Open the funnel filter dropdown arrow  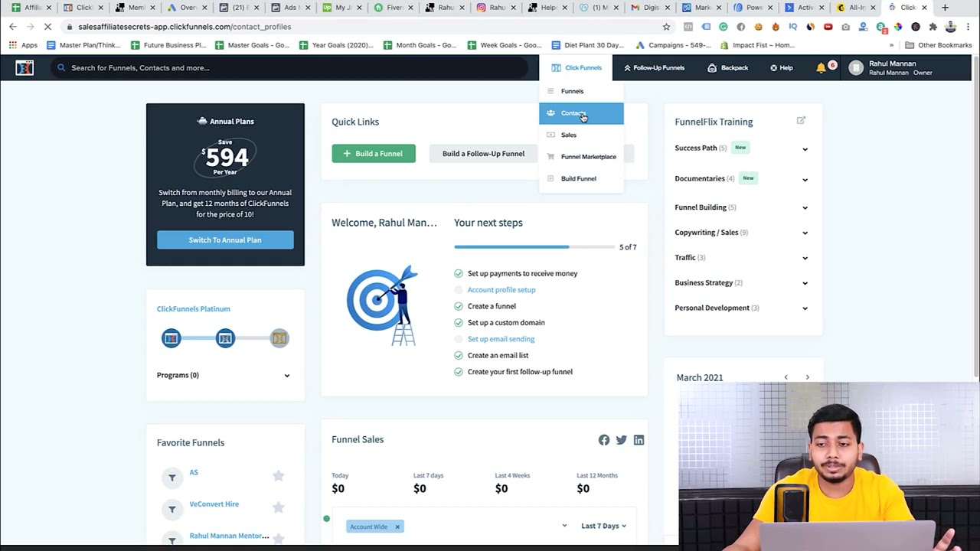pyautogui.click(x=564, y=526)
